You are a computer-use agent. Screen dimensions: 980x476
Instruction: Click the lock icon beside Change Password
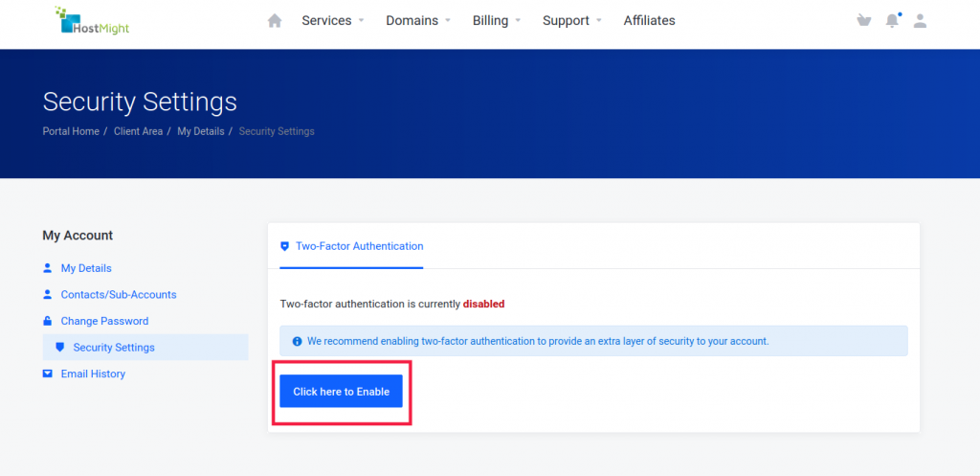[47, 321]
